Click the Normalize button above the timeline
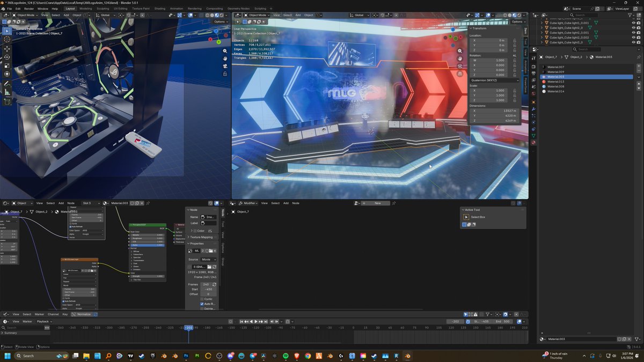Viewport: 644px width, 362px height. (84, 314)
